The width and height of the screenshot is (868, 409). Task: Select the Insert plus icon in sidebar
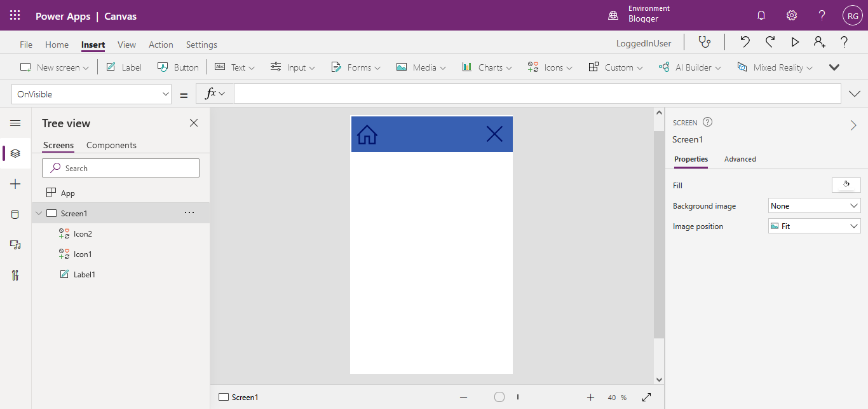pos(15,184)
